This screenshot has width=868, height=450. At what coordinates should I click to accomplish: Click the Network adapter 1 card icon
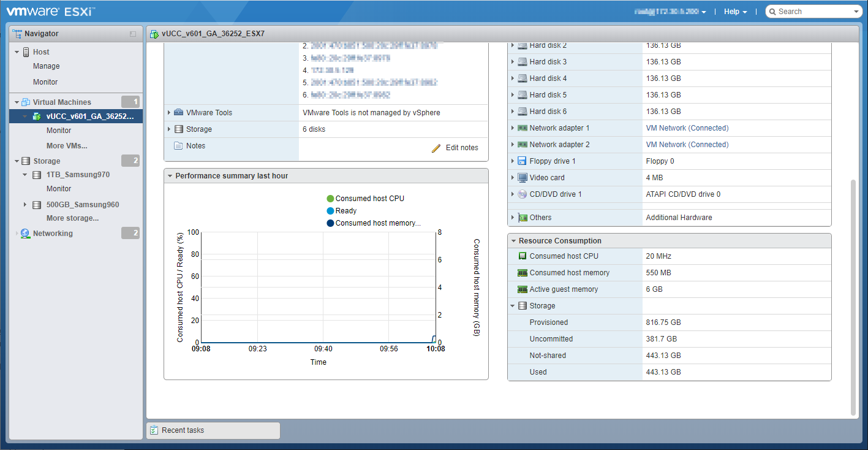click(x=522, y=128)
